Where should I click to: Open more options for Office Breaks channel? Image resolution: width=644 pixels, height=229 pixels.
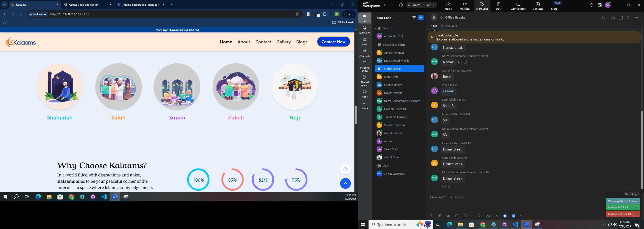click(636, 18)
